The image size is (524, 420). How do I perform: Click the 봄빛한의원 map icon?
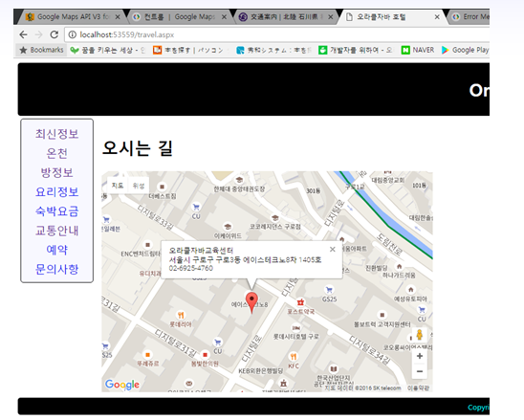[205, 355]
